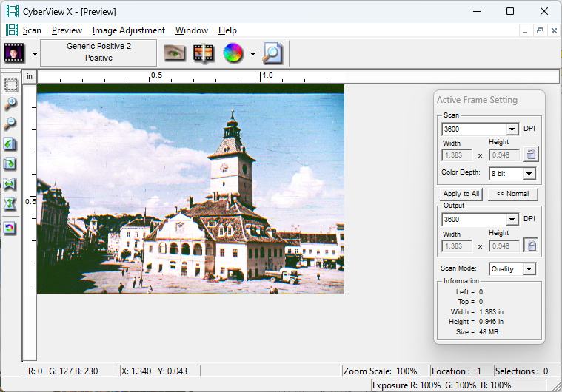
Task: Click the film strip scan icon
Action: [x=203, y=53]
